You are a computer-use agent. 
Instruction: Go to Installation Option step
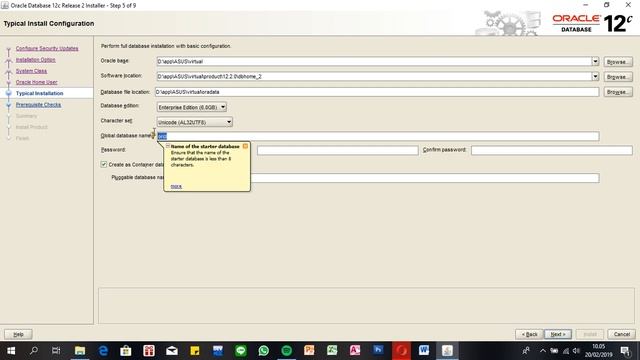click(36, 60)
